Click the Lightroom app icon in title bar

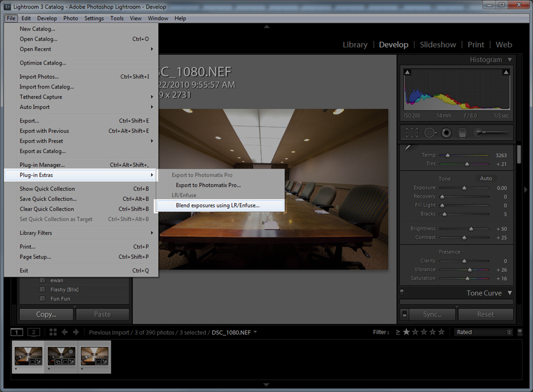(7, 6)
